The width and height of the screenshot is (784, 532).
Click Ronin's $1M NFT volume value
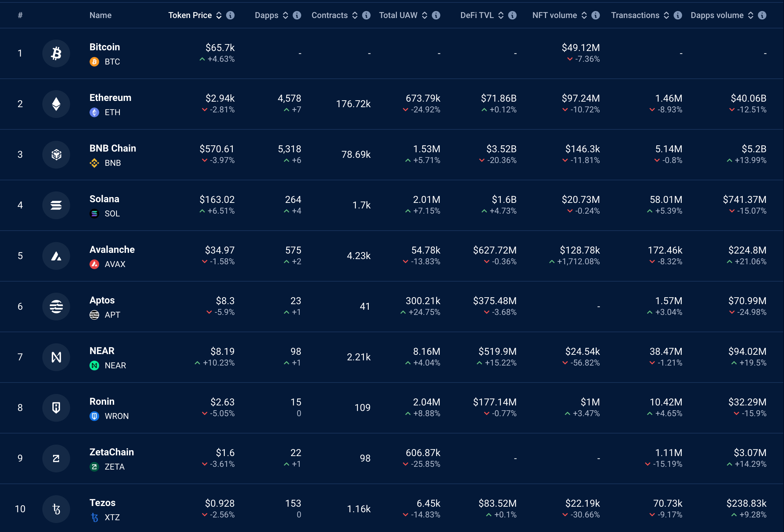click(590, 402)
